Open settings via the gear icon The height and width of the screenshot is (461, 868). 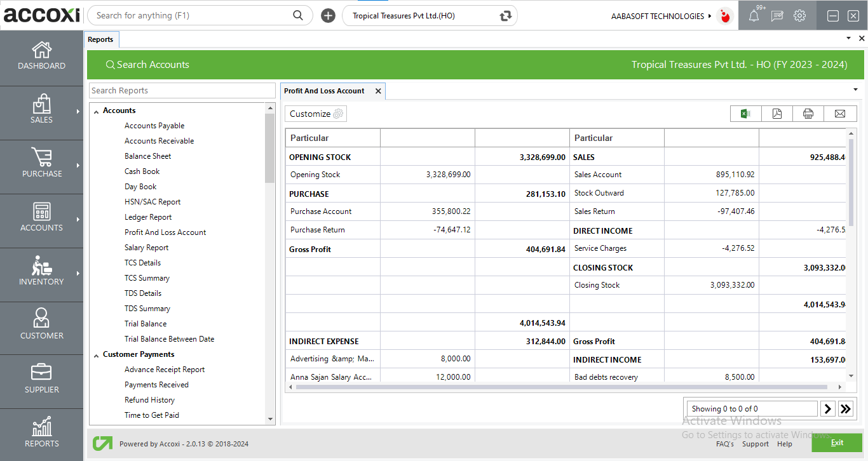[799, 15]
